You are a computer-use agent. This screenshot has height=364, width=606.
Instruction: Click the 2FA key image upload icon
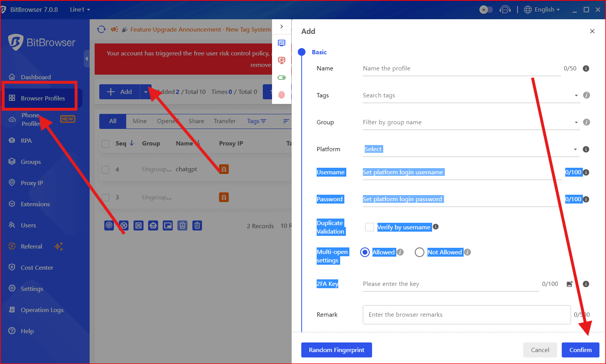569,284
